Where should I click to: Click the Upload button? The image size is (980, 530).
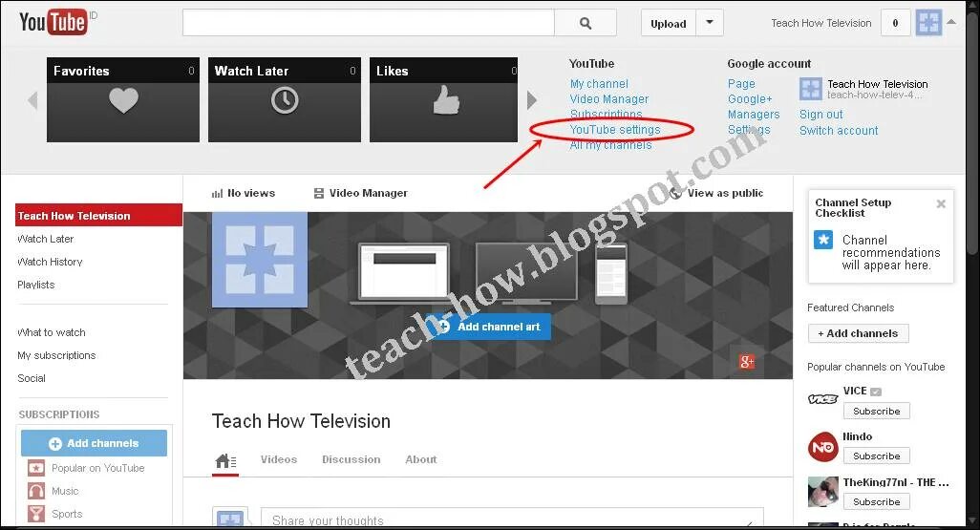(x=668, y=23)
